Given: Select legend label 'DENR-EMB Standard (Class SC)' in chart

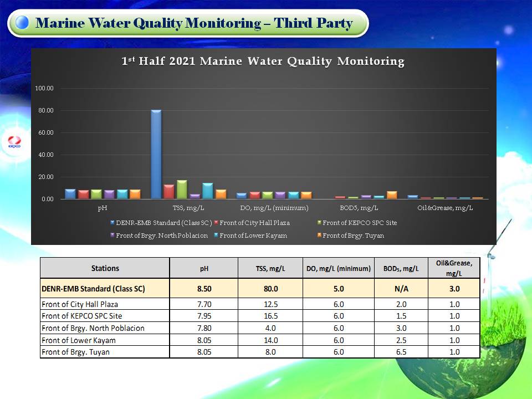Looking at the screenshot, I should pos(164,223).
